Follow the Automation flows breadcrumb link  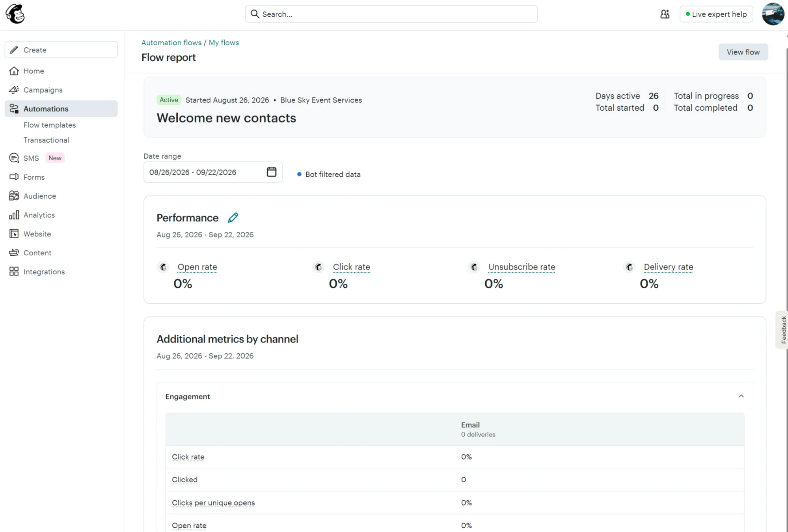click(x=171, y=43)
